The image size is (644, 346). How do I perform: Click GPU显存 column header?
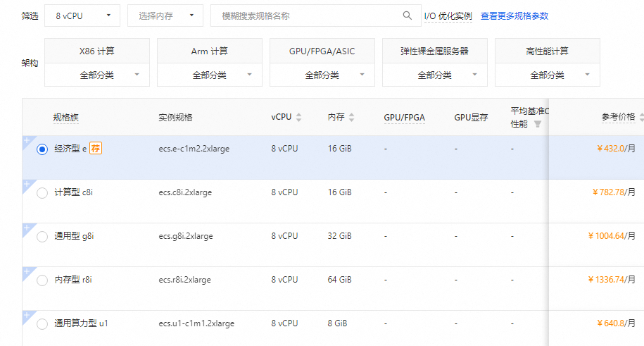click(x=471, y=117)
